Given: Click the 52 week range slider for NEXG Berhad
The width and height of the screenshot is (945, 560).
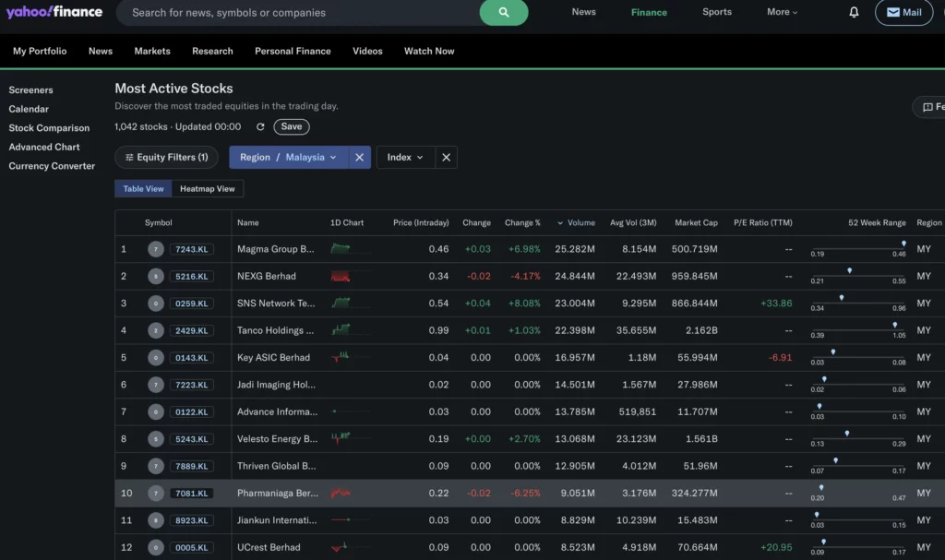Looking at the screenshot, I should tap(858, 276).
